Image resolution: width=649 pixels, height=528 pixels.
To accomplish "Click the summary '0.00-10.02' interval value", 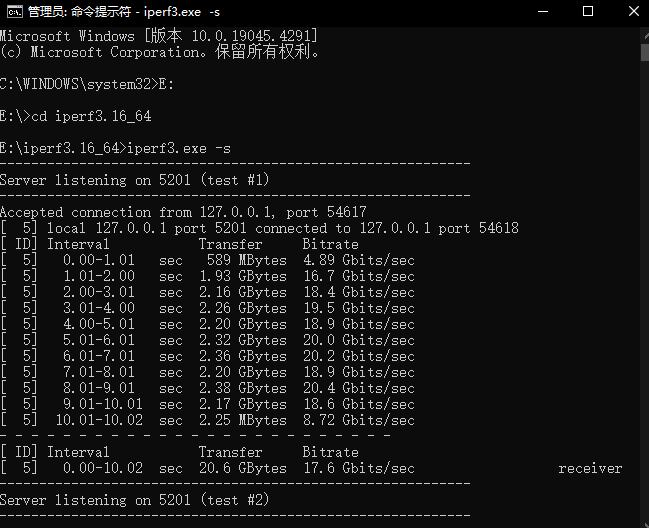I will coord(103,468).
